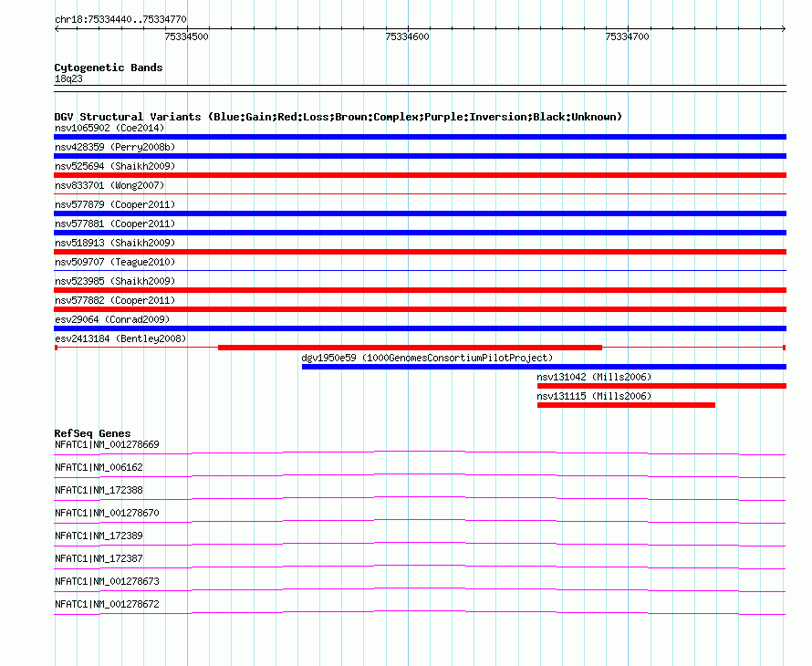Viewport: 812px width, 666px height.
Task: Click the NFATC1|NM_001278673 gene label
Action: pos(107,581)
